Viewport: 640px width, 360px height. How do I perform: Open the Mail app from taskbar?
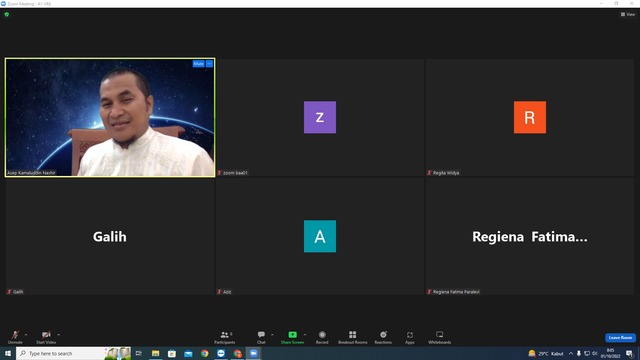(x=188, y=353)
